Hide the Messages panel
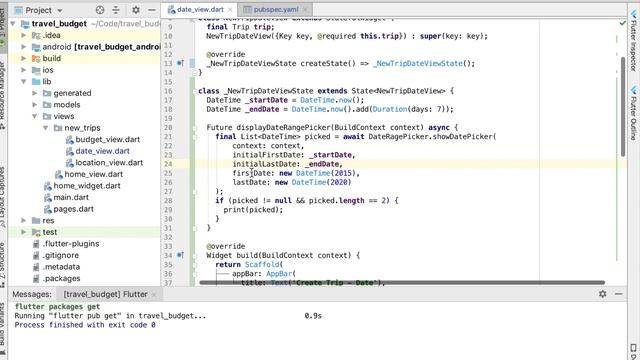 pos(619,294)
